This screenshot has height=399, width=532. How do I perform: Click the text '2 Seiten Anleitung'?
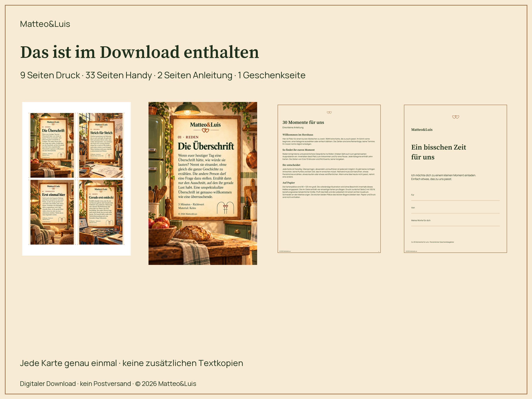click(x=195, y=75)
